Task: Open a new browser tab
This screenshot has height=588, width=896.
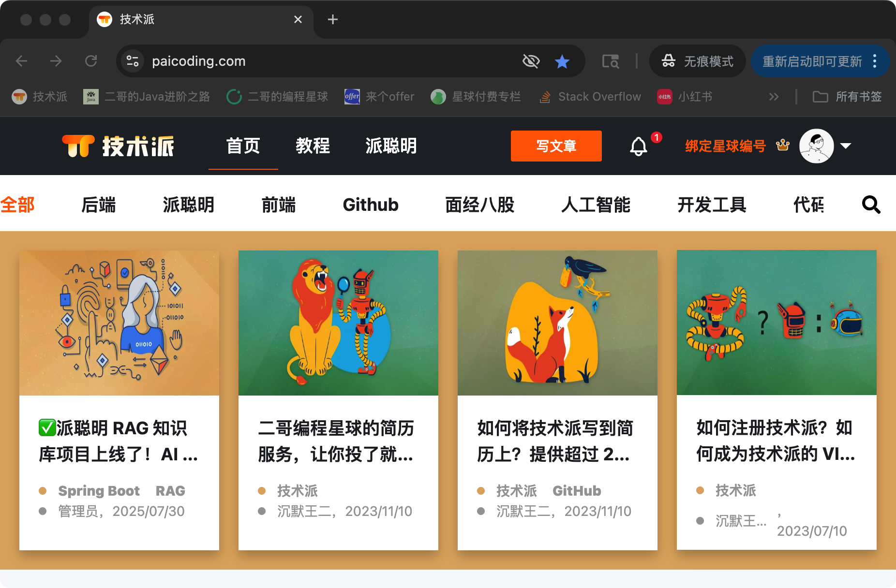Action: tap(332, 19)
